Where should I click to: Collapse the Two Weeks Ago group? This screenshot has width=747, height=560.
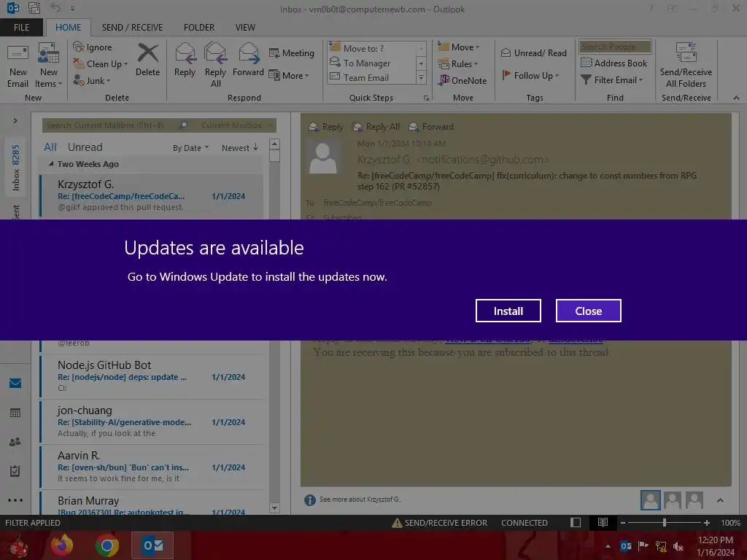(x=51, y=164)
